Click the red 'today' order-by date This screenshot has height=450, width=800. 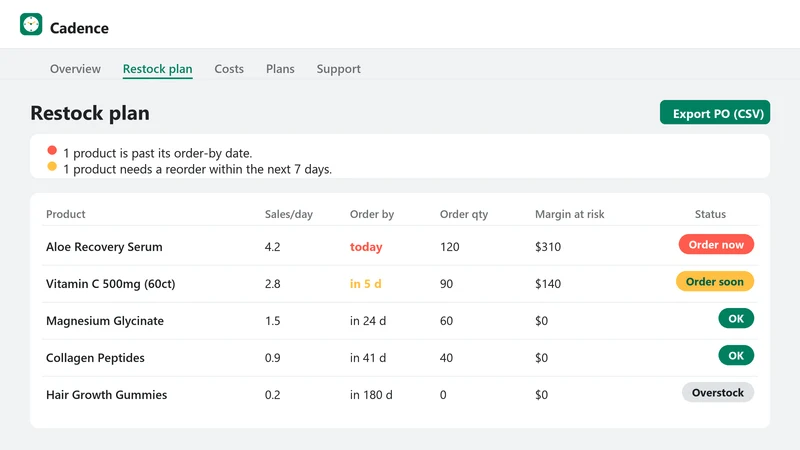coord(366,247)
